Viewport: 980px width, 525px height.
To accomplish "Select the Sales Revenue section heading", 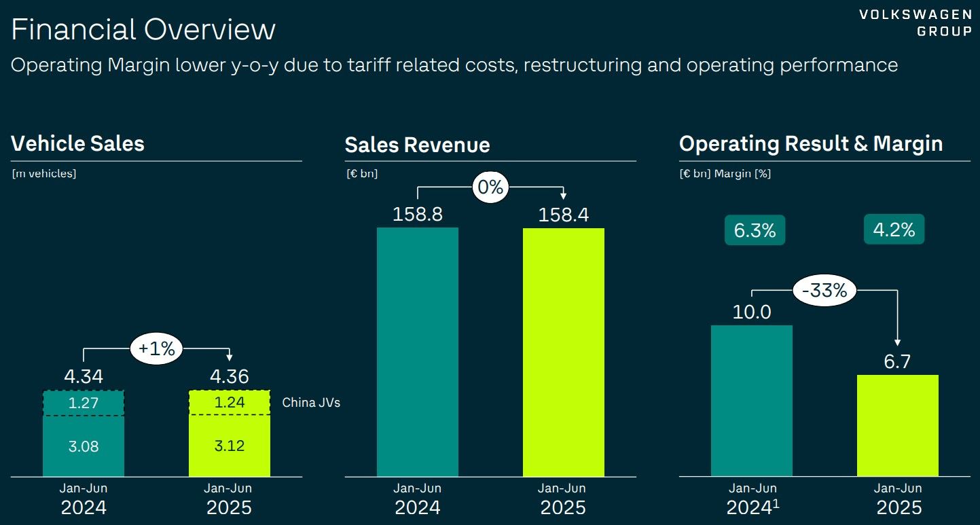I will 417,145.
